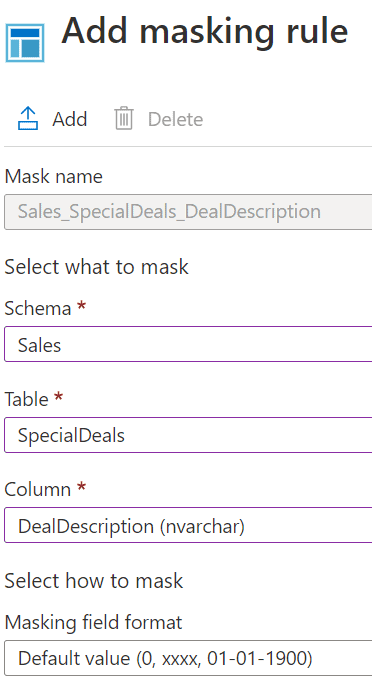
Task: Select the Add label in the toolbar
Action: 70,119
